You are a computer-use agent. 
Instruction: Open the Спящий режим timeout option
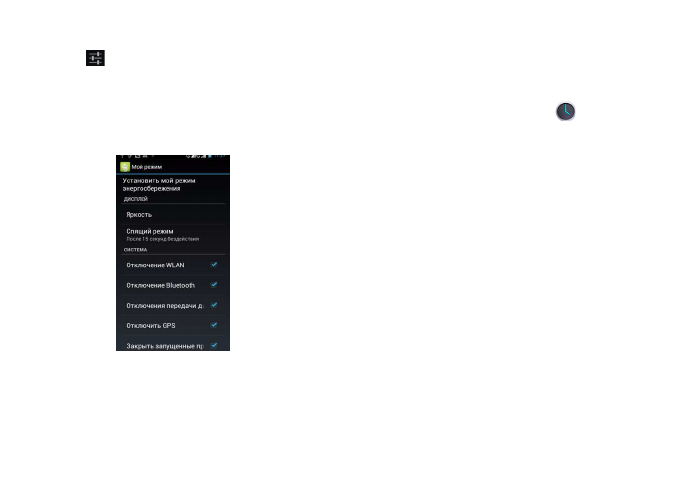pyautogui.click(x=173, y=235)
